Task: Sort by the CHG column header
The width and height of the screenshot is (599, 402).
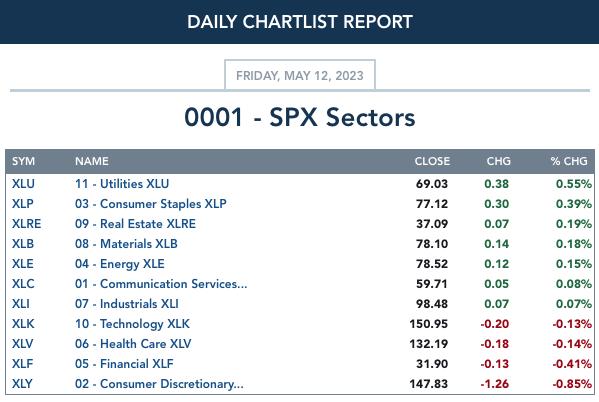Action: 499,161
